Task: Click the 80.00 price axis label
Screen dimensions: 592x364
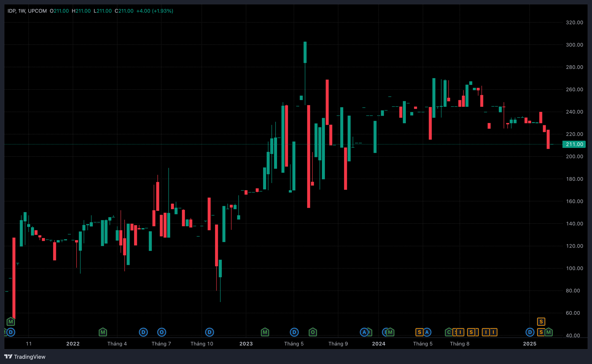Action: 573,291
